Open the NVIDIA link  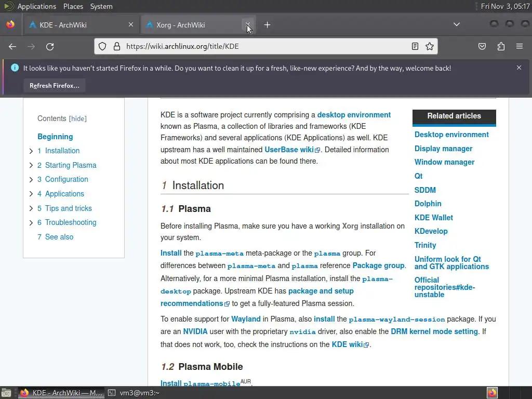point(195,331)
